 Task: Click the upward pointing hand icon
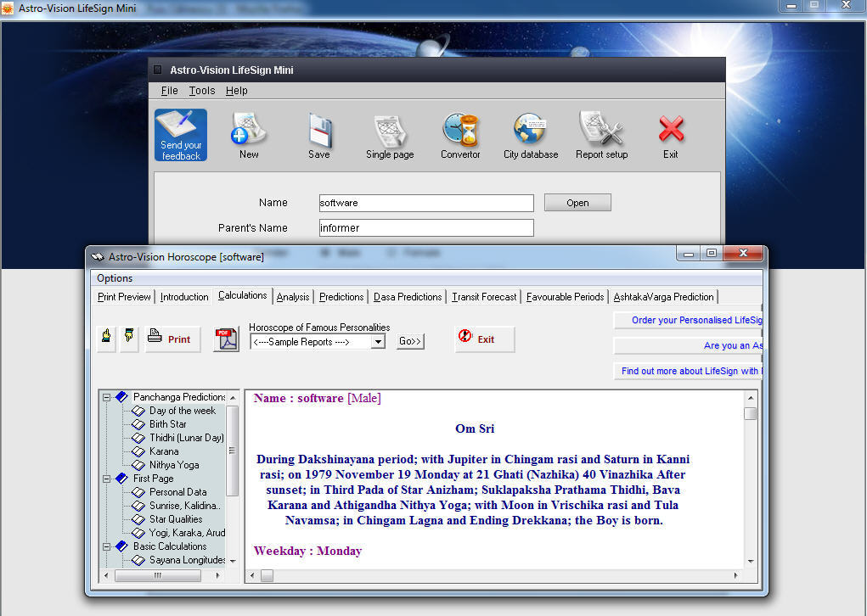107,339
